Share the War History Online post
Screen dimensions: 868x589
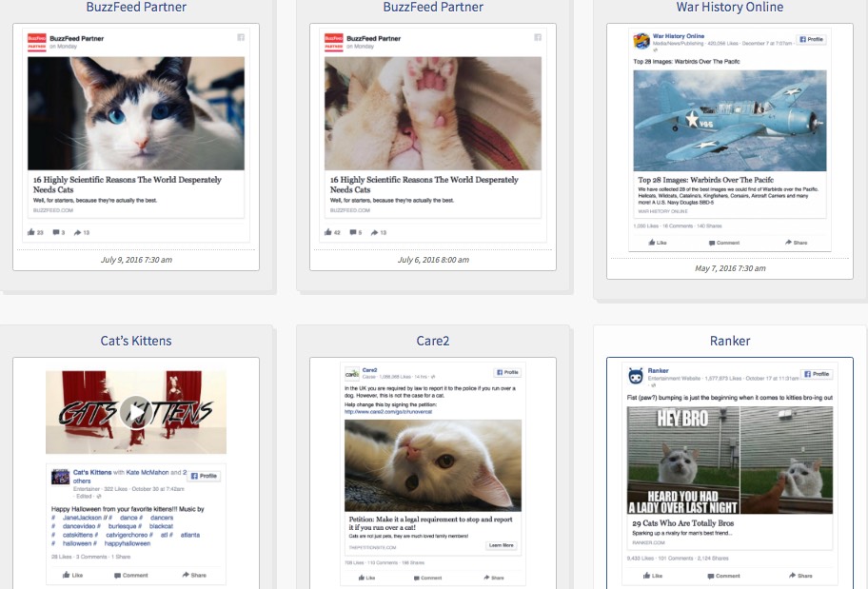[x=796, y=243]
